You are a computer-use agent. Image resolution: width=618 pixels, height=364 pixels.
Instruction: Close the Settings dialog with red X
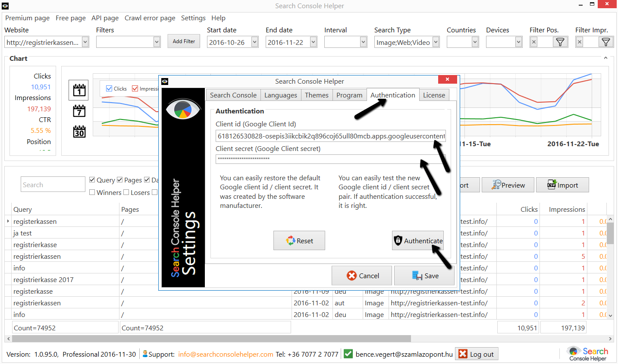coord(447,79)
